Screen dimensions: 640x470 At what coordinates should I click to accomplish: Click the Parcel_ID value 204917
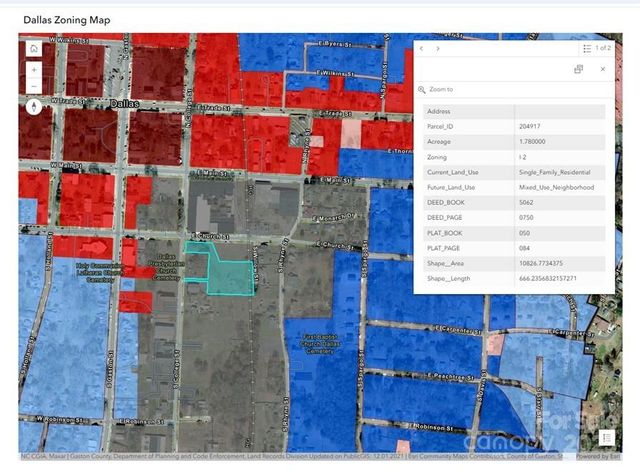[x=531, y=126]
